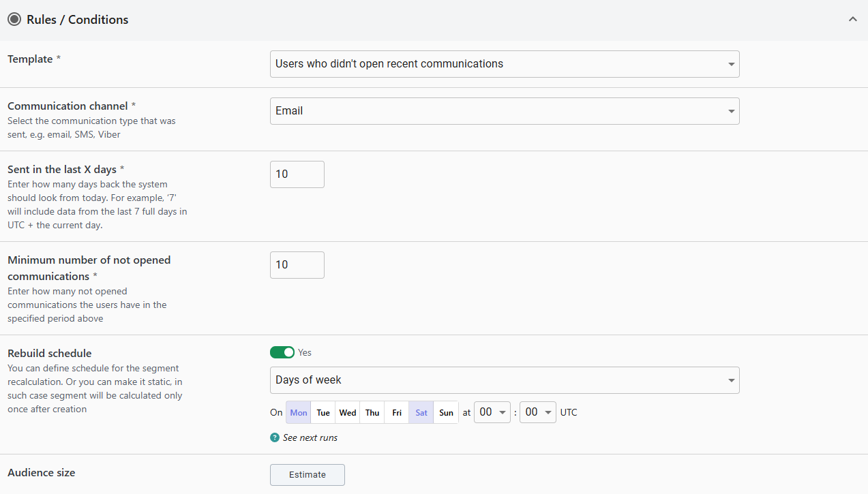Screen dimensions: 868x494
Task: Click the help icon beside See next runs
Action: (275, 437)
